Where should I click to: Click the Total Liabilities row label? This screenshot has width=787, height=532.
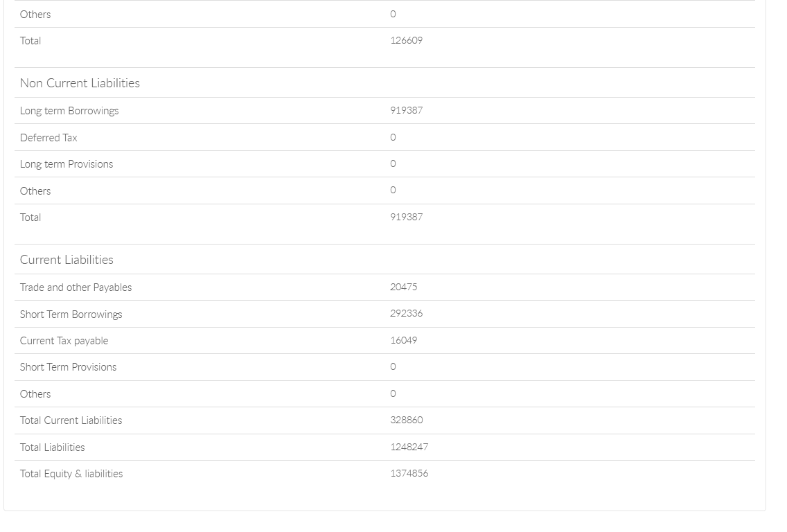[52, 447]
